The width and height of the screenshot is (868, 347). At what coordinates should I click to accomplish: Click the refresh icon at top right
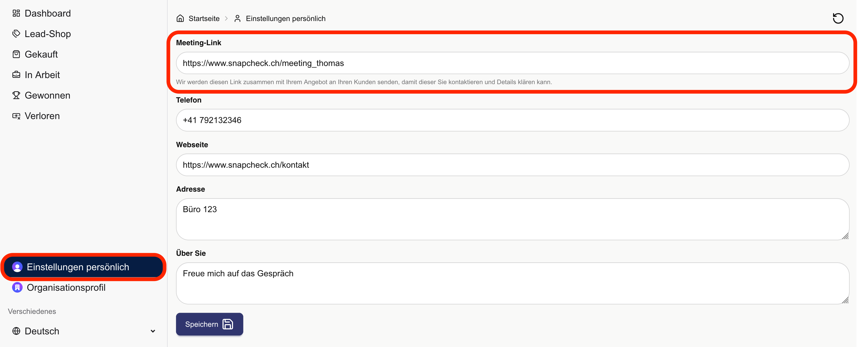(838, 18)
